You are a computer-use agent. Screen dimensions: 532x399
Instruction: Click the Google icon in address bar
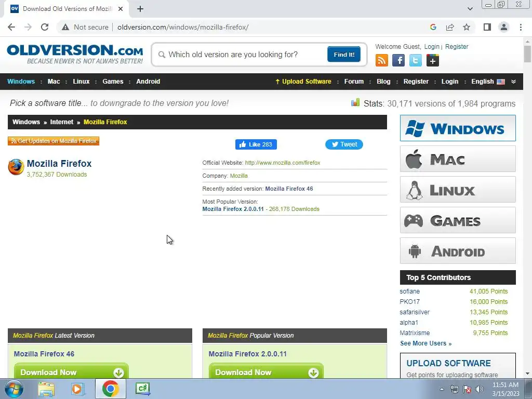tap(433, 27)
